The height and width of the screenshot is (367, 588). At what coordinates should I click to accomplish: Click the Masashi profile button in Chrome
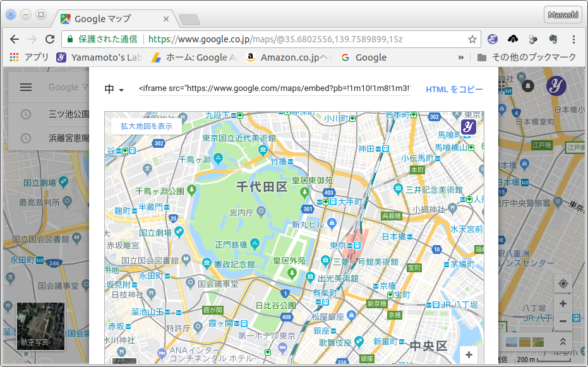563,15
